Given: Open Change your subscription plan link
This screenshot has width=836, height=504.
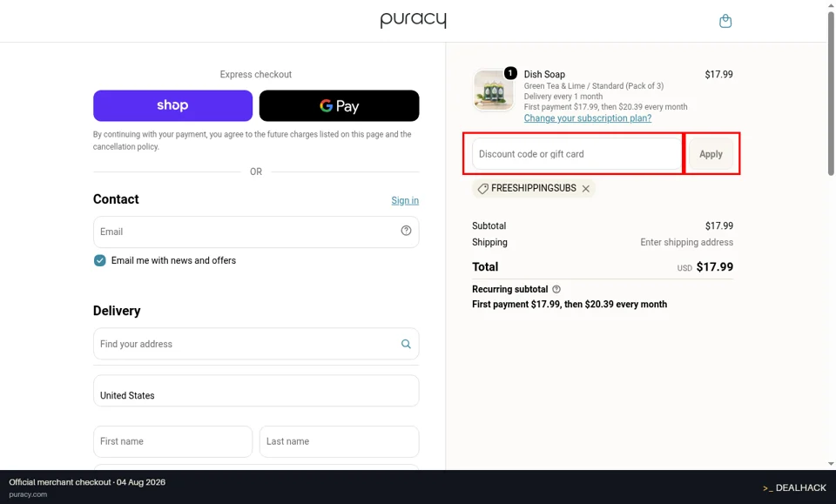Looking at the screenshot, I should click(x=588, y=118).
